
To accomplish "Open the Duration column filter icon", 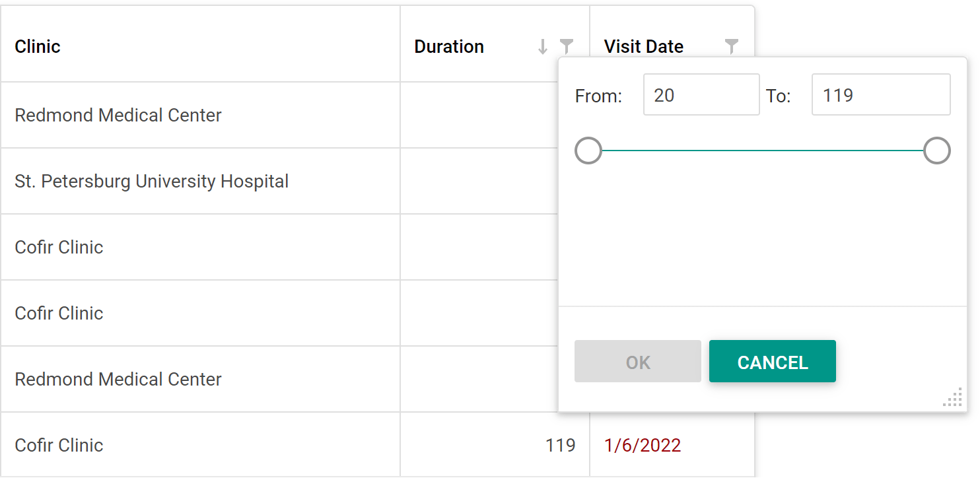I will (567, 46).
